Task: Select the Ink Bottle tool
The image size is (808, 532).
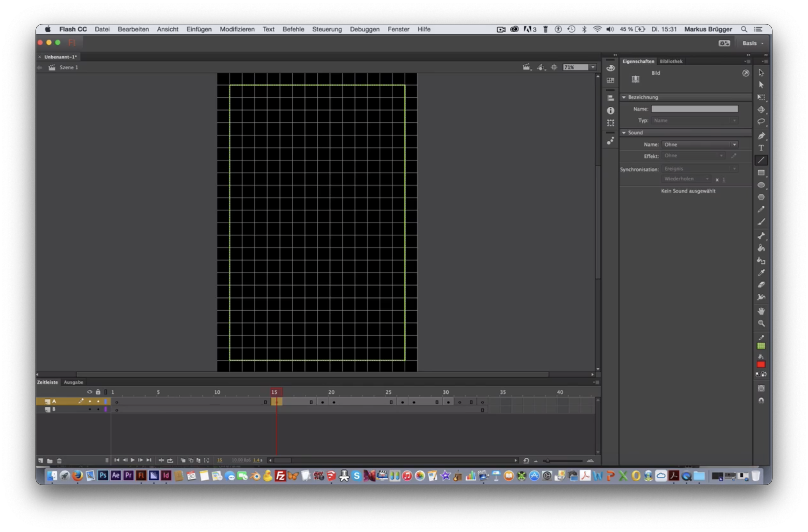Action: [761, 261]
